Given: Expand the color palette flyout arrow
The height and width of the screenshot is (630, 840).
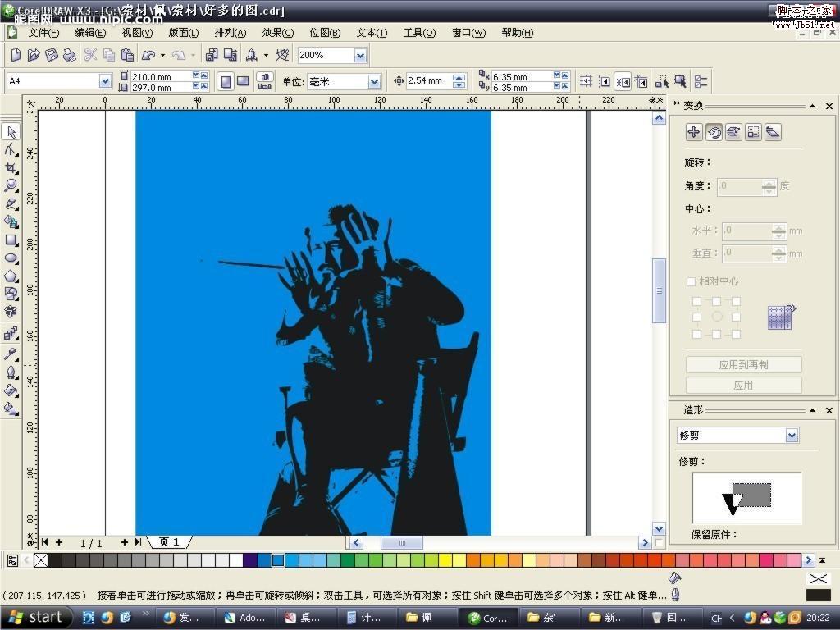Looking at the screenshot, I should tap(822, 560).
